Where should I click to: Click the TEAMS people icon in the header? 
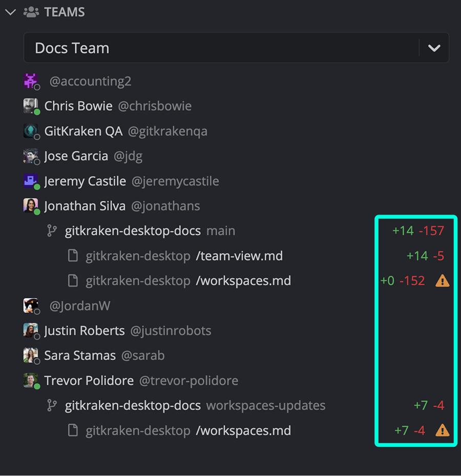point(31,12)
